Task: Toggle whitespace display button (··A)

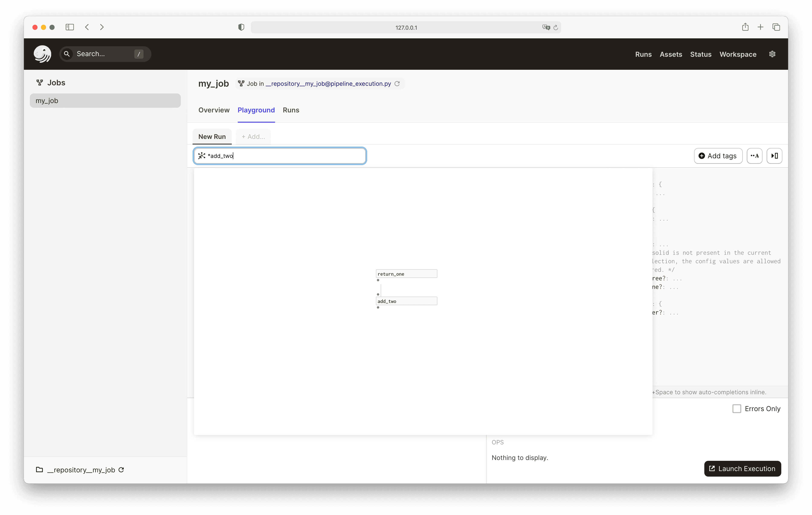Action: pyautogui.click(x=754, y=156)
